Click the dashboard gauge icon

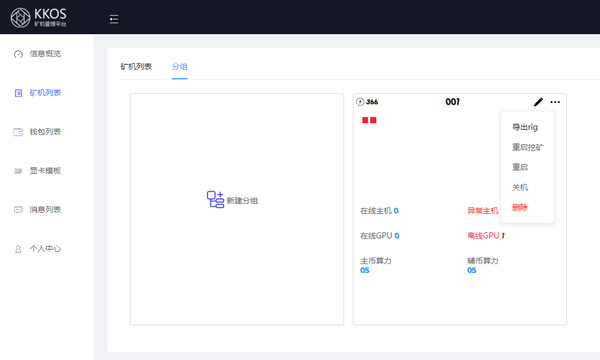[18, 54]
